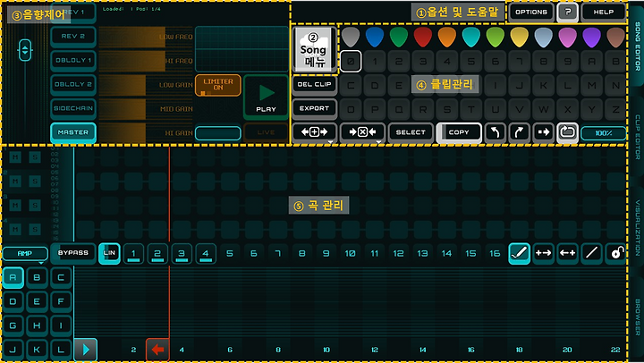Select machine number 1 in the row
The height and width of the screenshot is (363, 644).
[x=133, y=253]
